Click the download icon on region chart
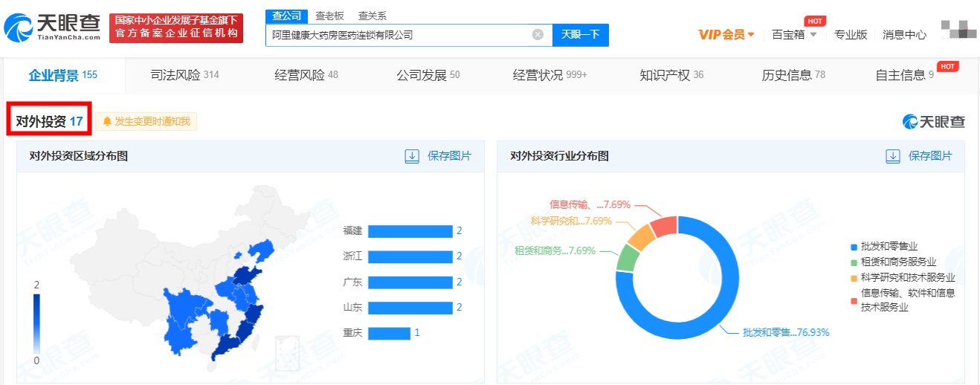Viewport: 980px width, 385px height. (412, 156)
